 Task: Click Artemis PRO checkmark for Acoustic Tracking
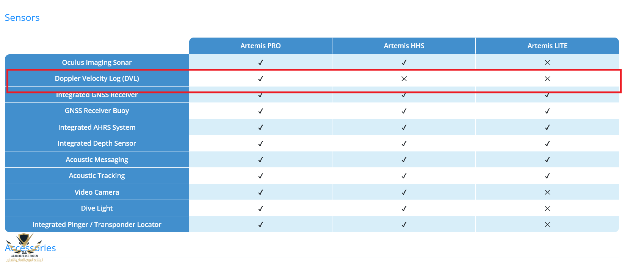pos(260,176)
